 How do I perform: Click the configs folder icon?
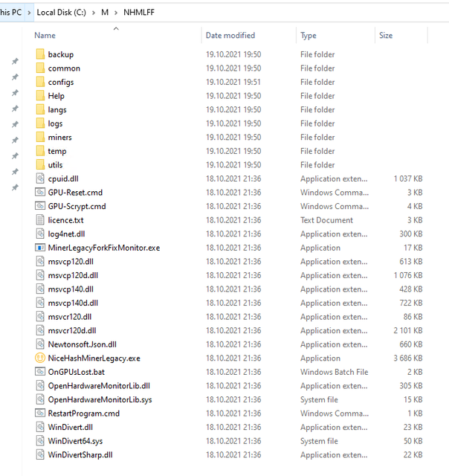click(x=40, y=82)
